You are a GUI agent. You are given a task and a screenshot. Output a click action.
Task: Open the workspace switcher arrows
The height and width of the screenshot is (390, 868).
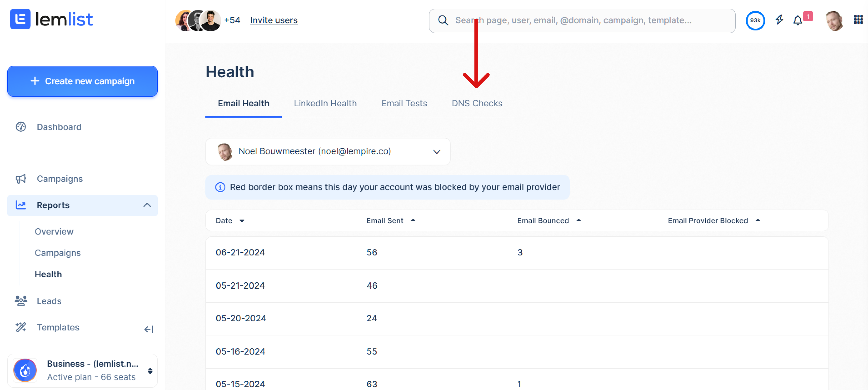[150, 371]
